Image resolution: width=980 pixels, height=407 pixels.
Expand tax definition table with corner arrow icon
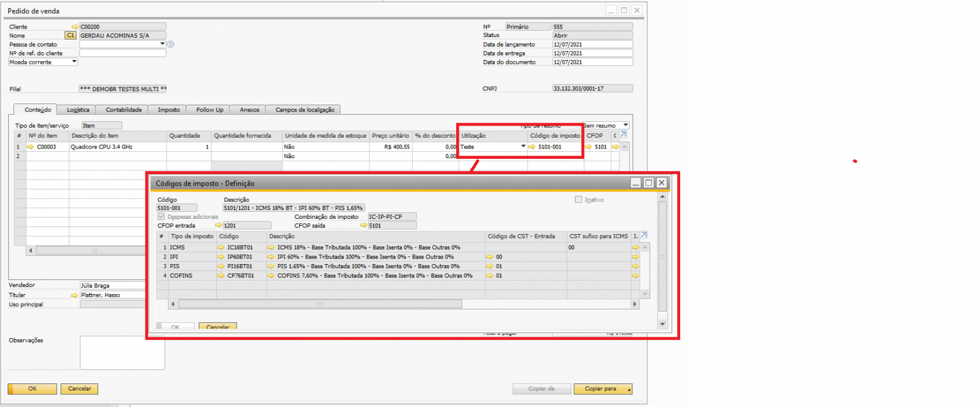(644, 235)
